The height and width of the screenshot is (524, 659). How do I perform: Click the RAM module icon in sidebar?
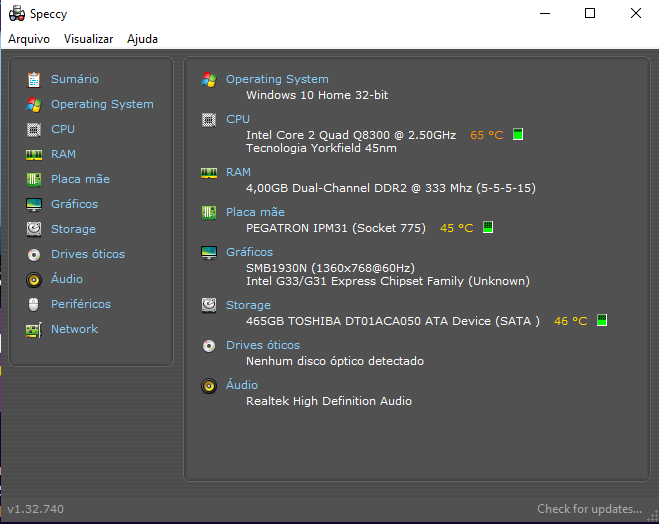click(x=34, y=155)
